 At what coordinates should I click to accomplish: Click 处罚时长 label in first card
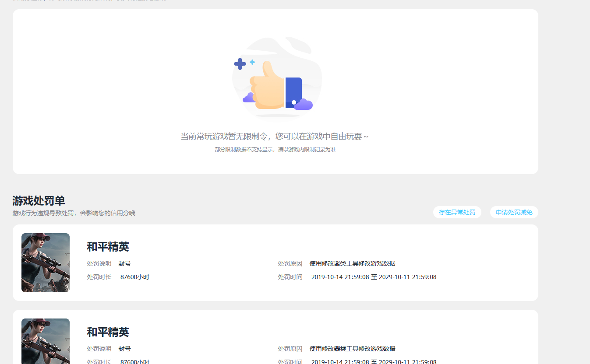pyautogui.click(x=99, y=277)
